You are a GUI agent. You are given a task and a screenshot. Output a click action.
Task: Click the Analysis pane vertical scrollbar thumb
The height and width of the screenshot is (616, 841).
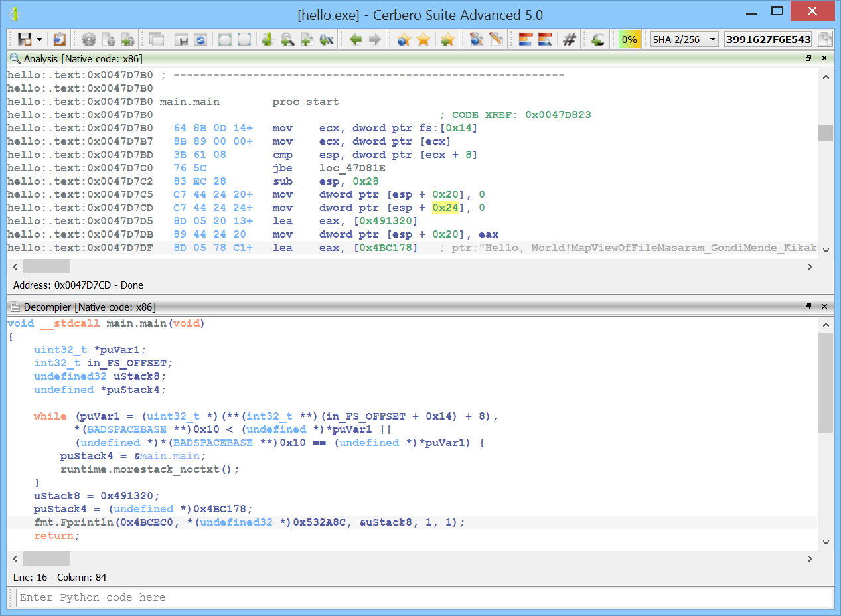point(826,133)
